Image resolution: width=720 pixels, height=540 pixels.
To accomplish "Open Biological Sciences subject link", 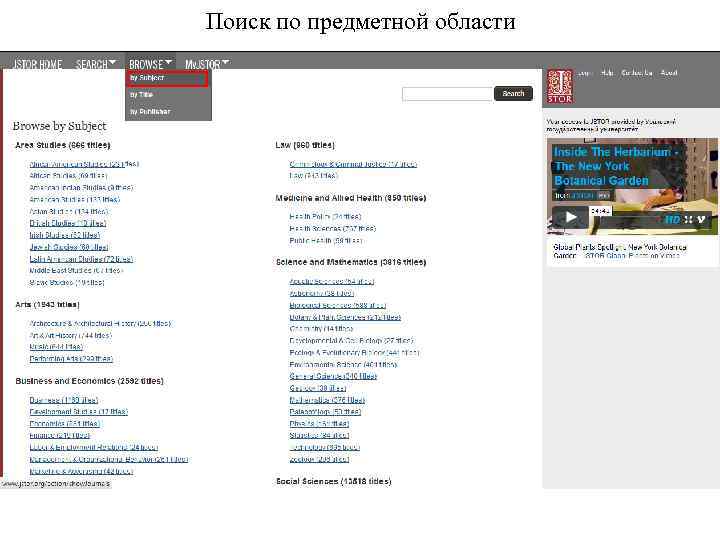I will tap(338, 305).
